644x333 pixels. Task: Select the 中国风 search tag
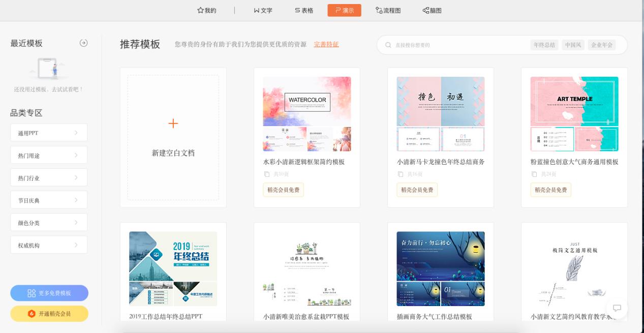pyautogui.click(x=574, y=45)
